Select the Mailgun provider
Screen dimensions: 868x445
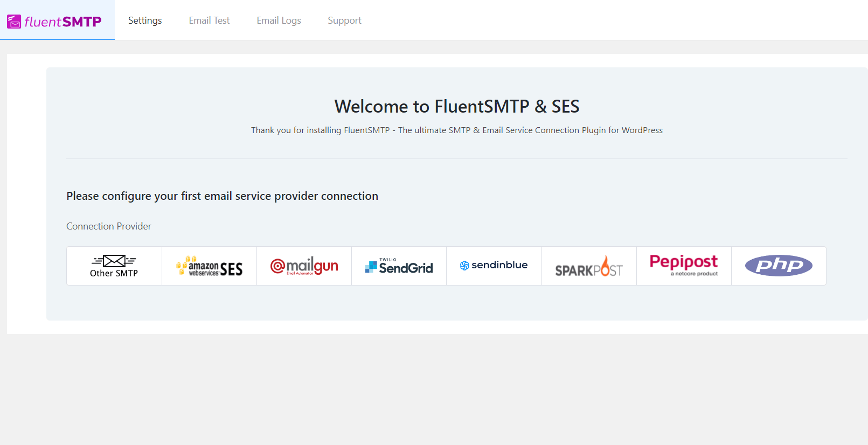[304, 266]
